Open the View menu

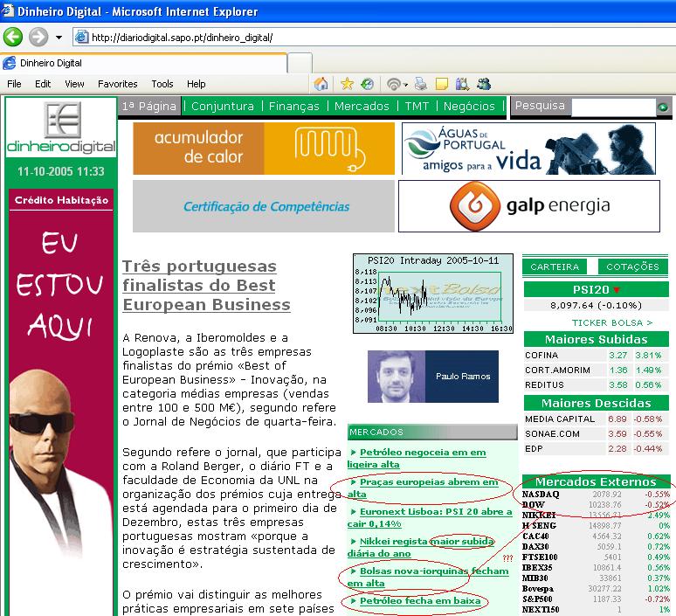tap(74, 84)
